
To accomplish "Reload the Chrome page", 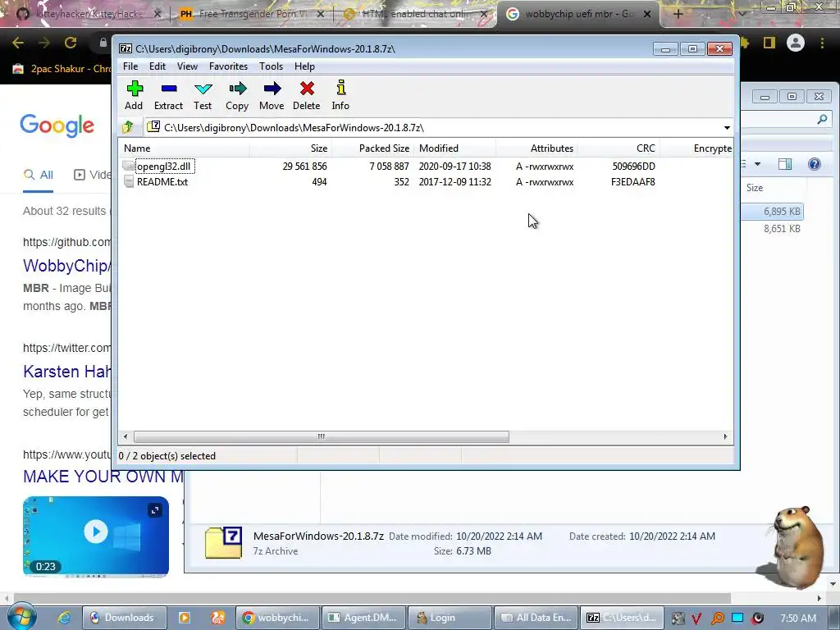I will click(71, 43).
